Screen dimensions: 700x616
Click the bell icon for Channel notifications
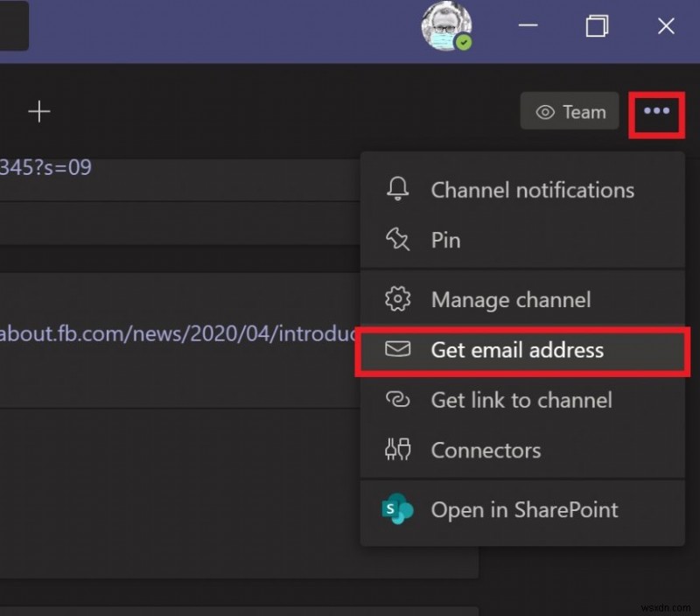click(398, 189)
